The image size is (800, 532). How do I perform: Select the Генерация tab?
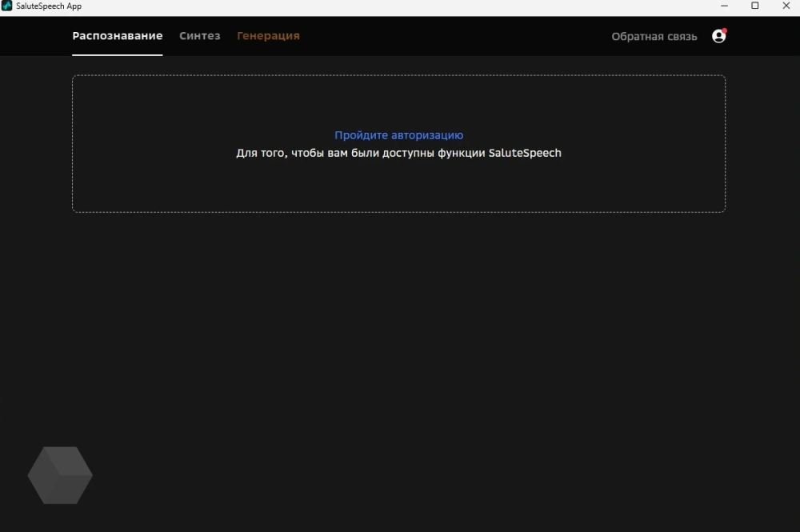268,36
